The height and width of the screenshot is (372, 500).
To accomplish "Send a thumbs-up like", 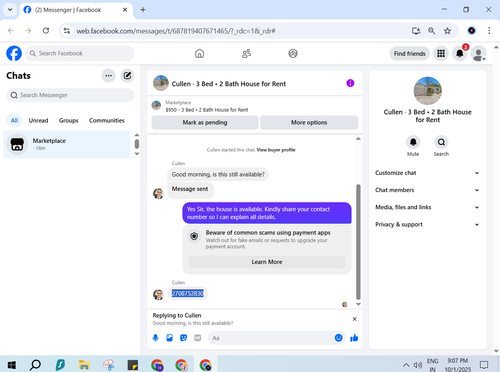I will pos(354,338).
